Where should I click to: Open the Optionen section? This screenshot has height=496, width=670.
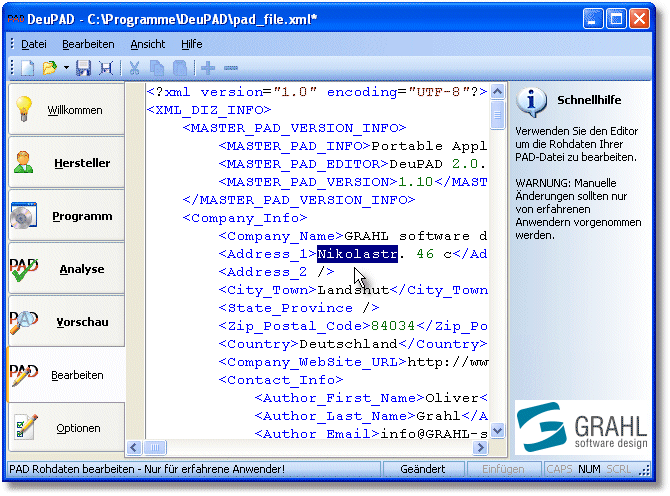pyautogui.click(x=66, y=428)
